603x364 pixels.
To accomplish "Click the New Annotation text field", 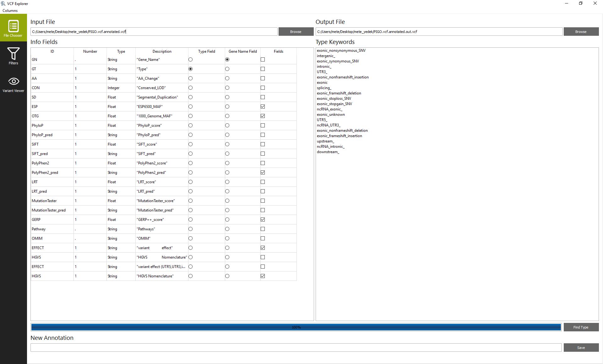I will (296, 348).
